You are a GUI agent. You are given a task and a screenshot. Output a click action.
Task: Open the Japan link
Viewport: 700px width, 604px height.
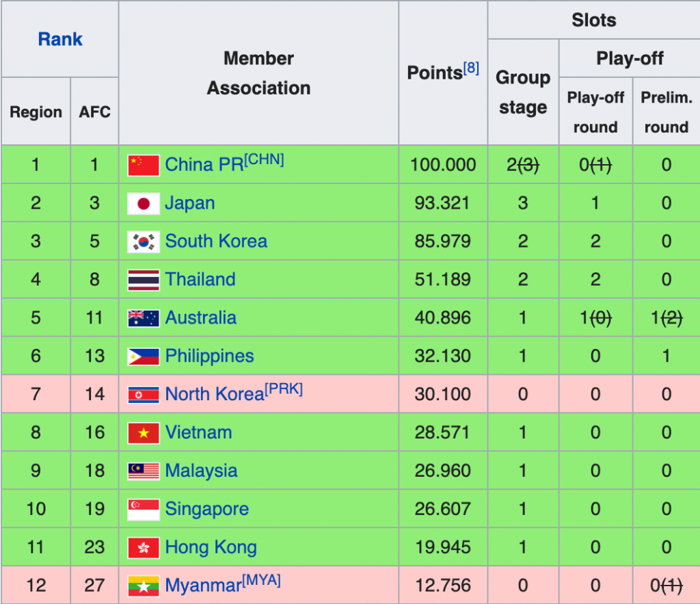click(x=190, y=203)
